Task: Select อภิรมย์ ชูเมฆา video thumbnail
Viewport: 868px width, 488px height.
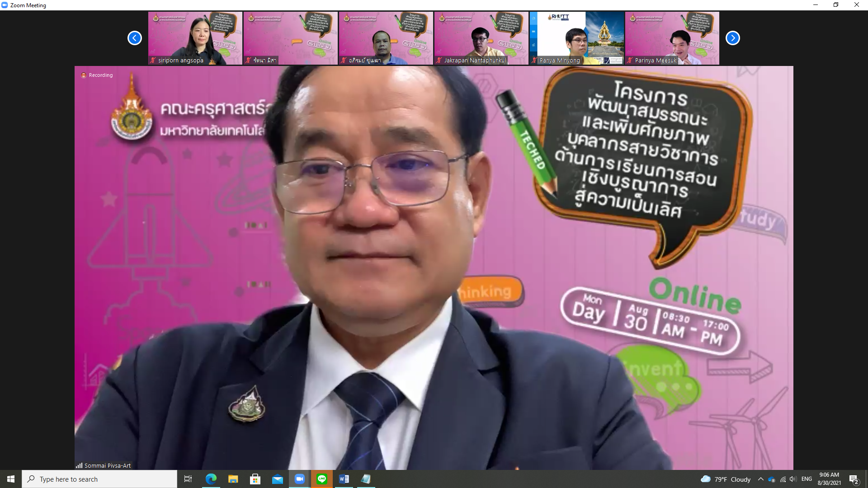Action: click(386, 38)
